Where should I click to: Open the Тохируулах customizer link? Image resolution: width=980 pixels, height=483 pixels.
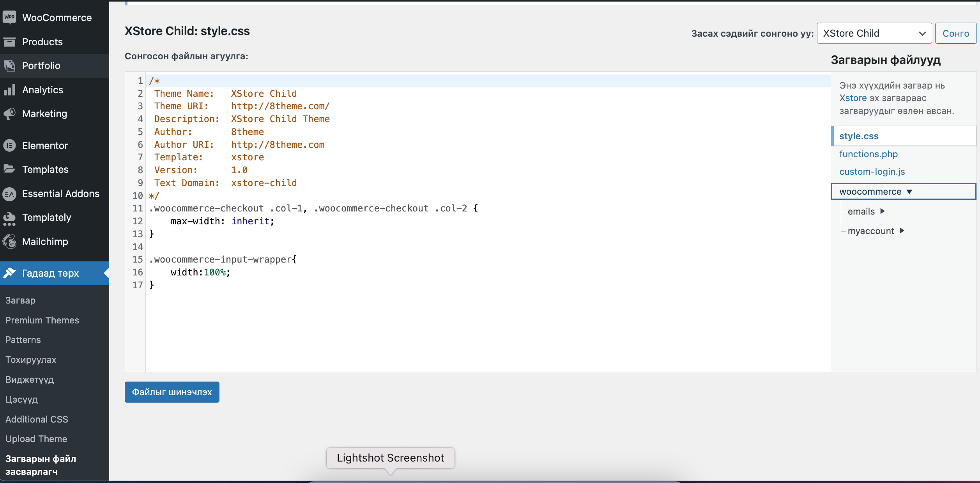pos(31,359)
